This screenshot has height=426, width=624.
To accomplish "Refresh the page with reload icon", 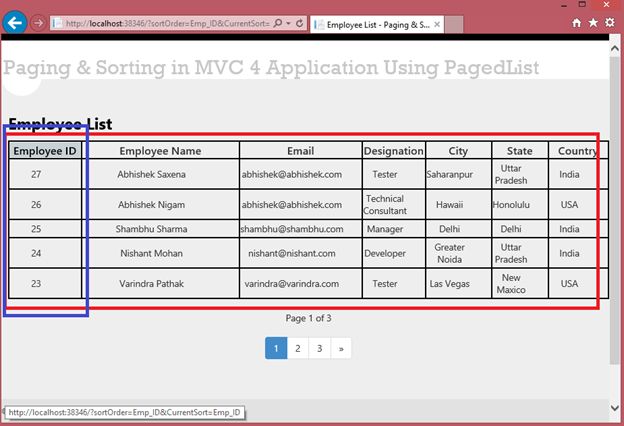I will pyautogui.click(x=300, y=23).
